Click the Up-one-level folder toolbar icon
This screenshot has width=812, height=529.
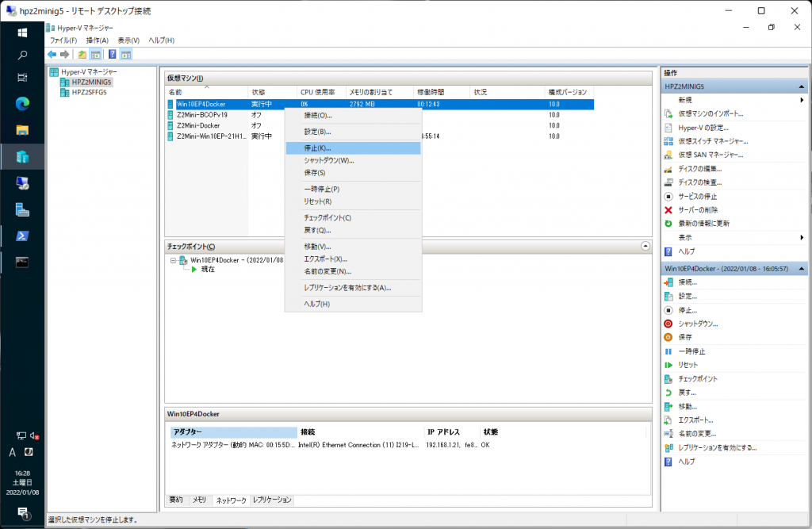pyautogui.click(x=82, y=55)
